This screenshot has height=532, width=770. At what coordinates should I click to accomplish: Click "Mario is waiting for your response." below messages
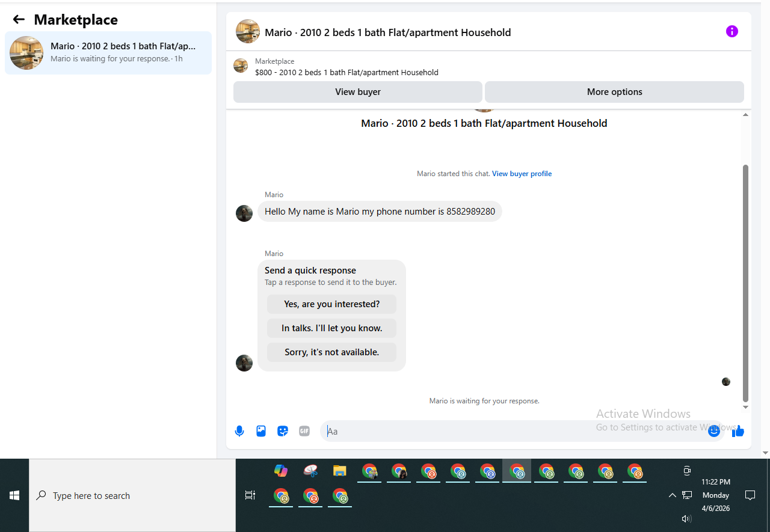[x=484, y=401]
